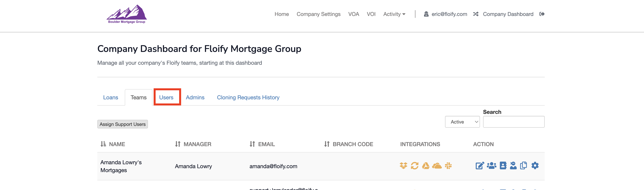This screenshot has height=190, width=644.
Task: Click the Assign Support Users button
Action: 122,124
